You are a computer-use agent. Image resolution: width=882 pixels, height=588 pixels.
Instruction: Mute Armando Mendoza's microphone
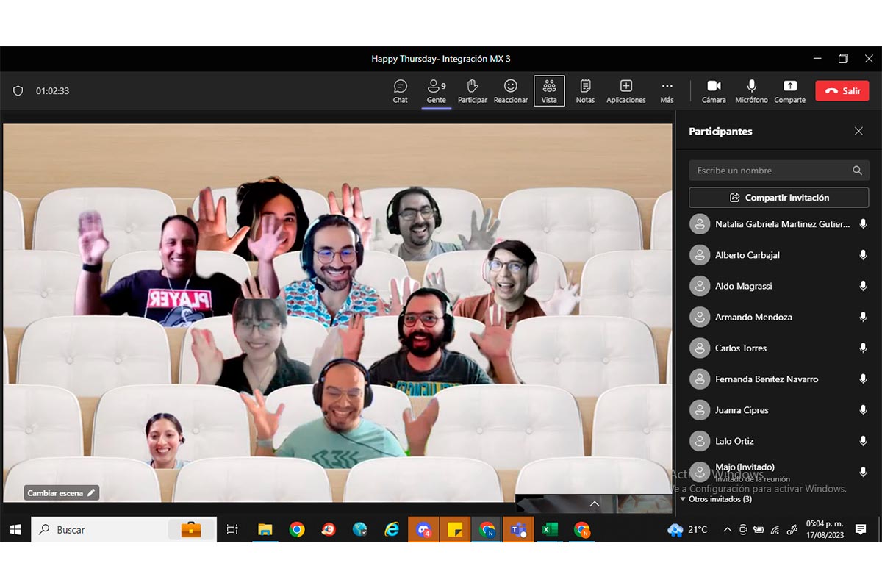click(863, 317)
